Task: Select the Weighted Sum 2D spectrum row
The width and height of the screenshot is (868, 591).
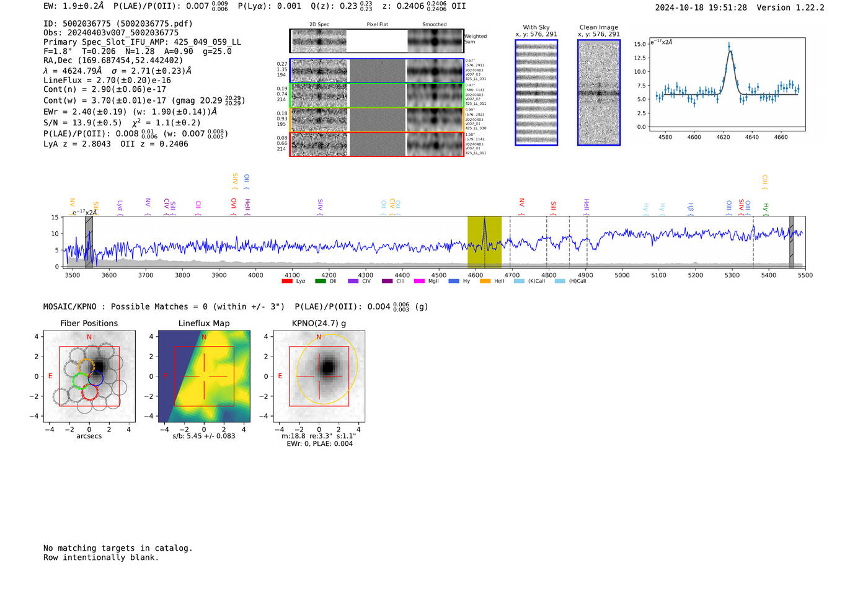Action: click(377, 41)
